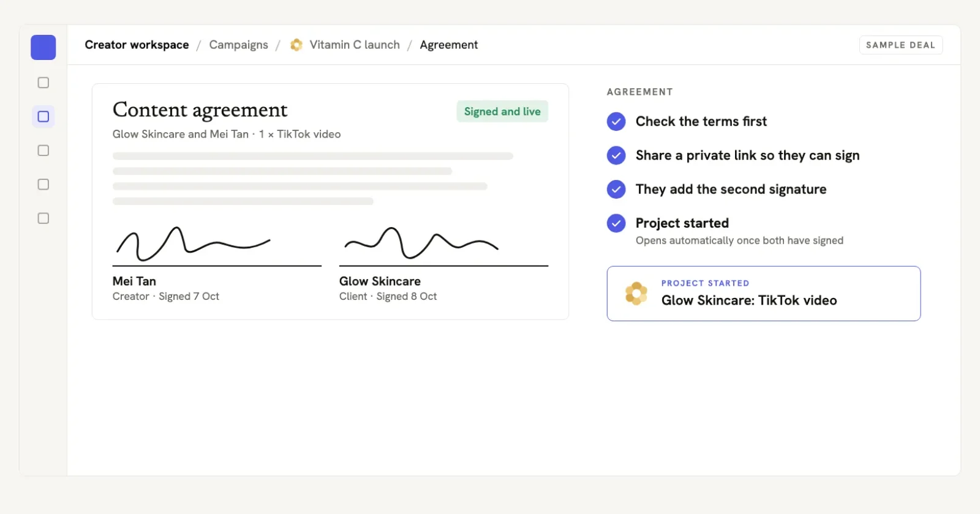Toggle the check circle for "Check the terms first"

[616, 121]
